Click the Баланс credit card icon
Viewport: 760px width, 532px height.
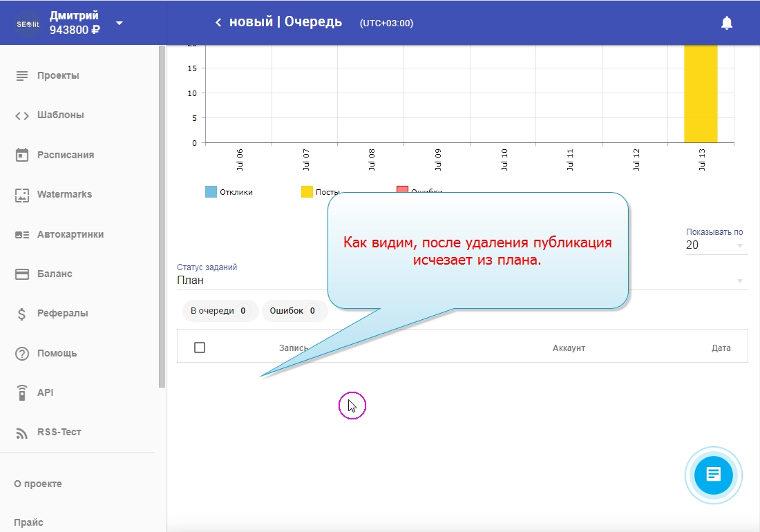coord(22,274)
